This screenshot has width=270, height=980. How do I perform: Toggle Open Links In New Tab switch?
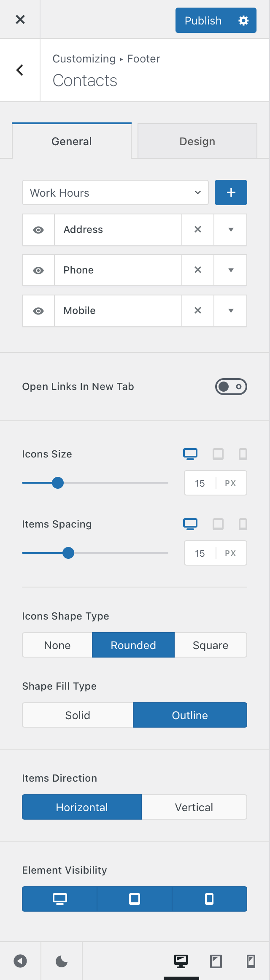pos(231,387)
